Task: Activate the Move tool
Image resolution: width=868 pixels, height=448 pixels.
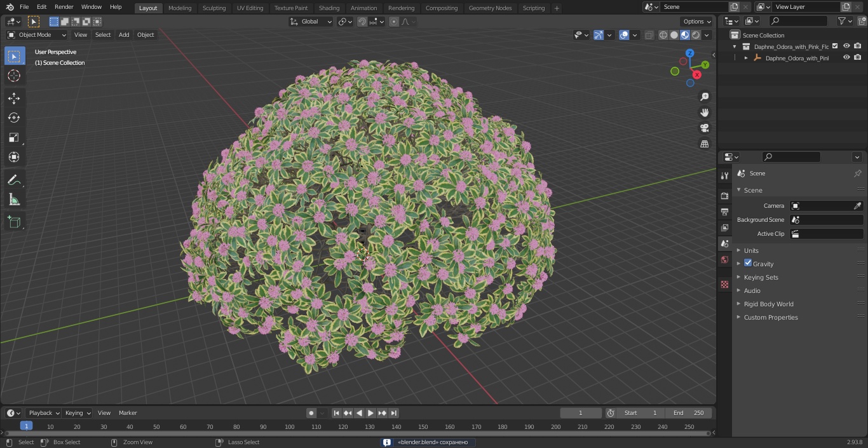Action: (14, 98)
